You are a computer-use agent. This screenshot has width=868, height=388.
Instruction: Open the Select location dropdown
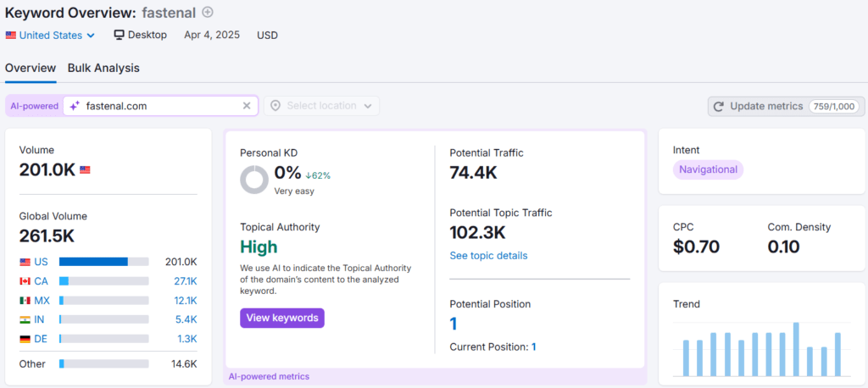(321, 106)
